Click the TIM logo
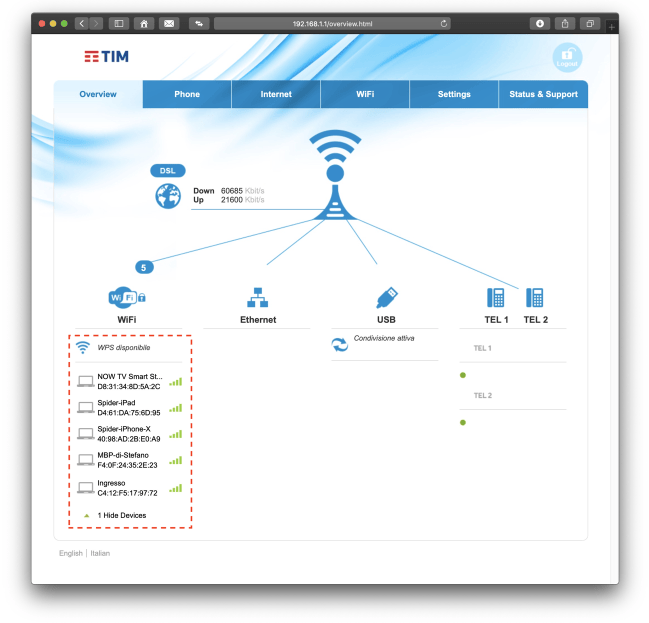Image resolution: width=649 pixels, height=623 pixels. 106,56
